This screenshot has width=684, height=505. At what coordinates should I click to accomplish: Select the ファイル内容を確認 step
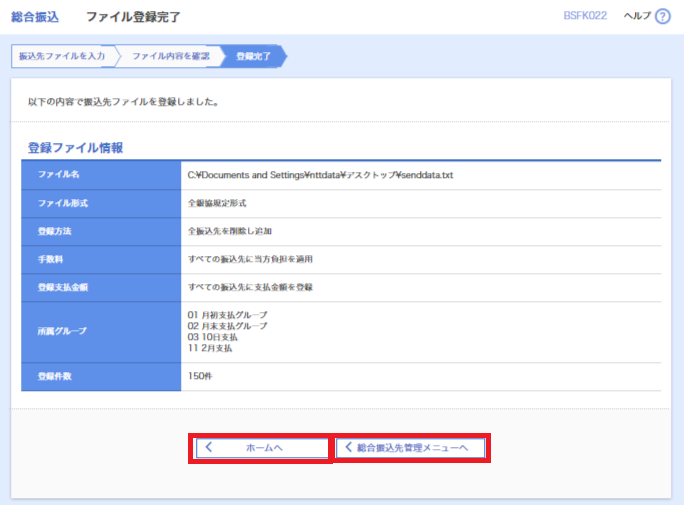tap(171, 56)
